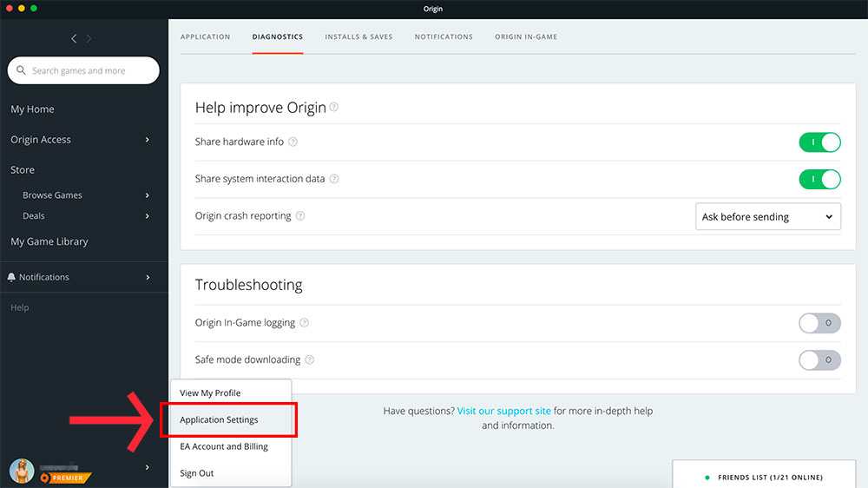This screenshot has width=868, height=488.
Task: Click the Deals label
Action: click(x=33, y=216)
